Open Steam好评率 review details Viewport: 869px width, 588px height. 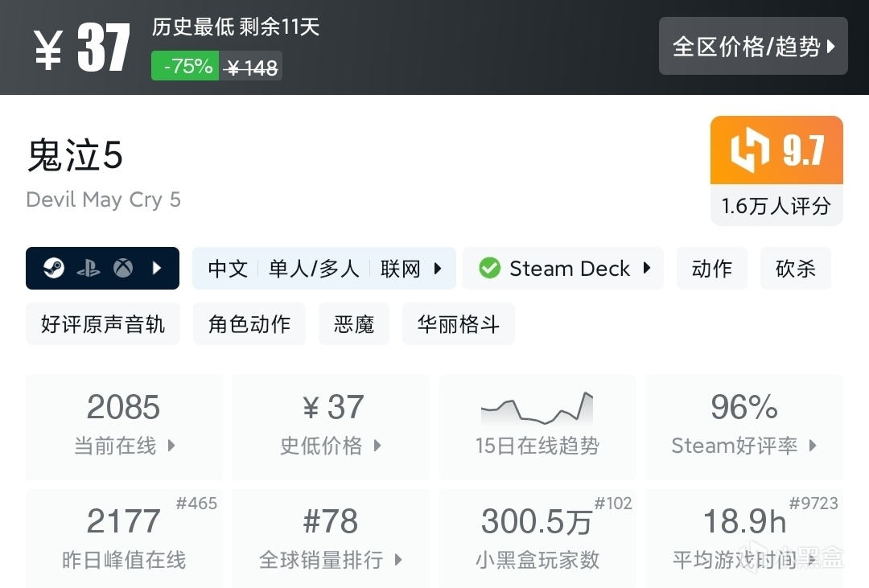(x=743, y=427)
